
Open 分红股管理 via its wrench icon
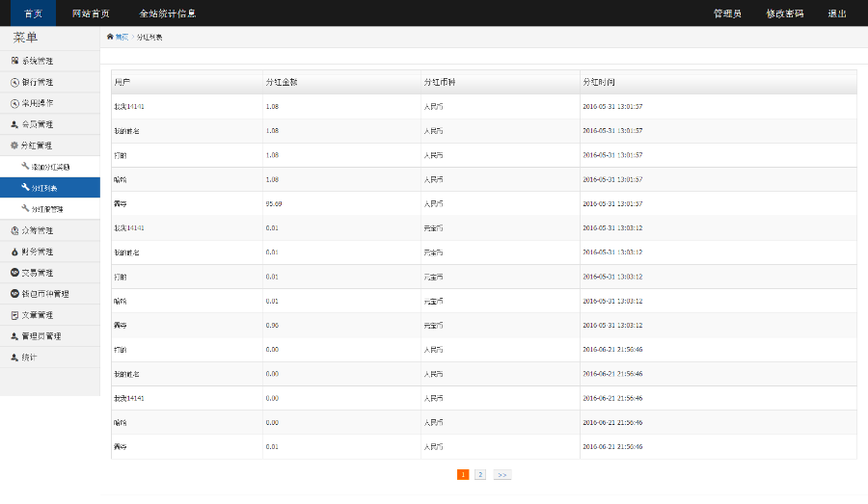tap(25, 208)
